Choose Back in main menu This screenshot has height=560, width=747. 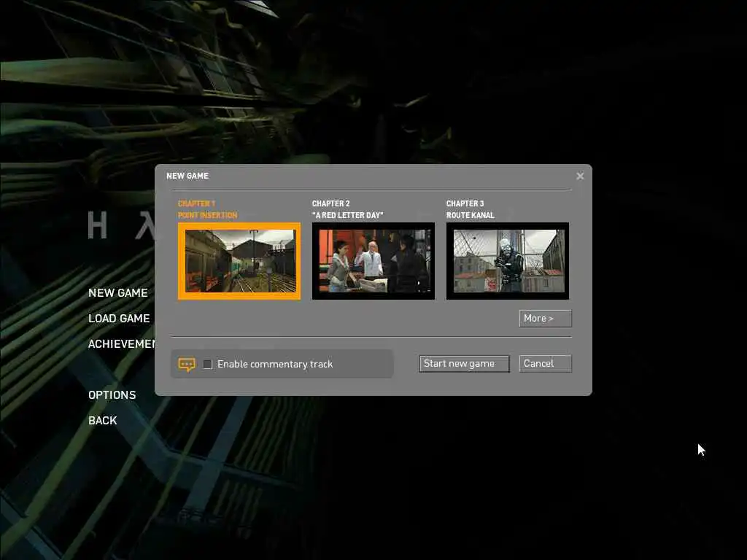pyautogui.click(x=103, y=421)
